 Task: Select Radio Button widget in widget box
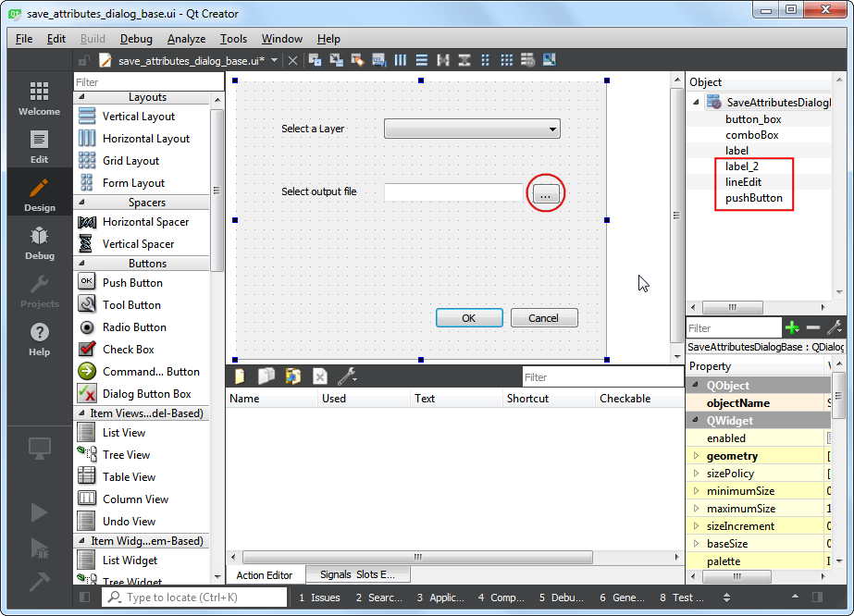[x=134, y=327]
